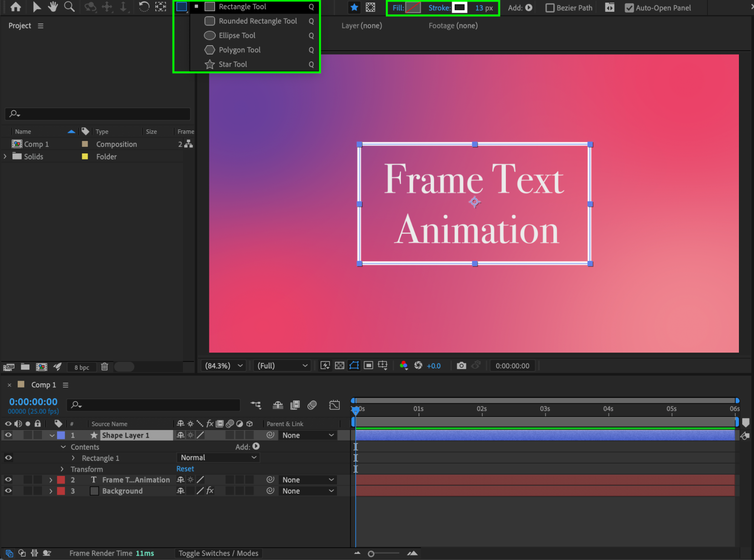
Task: Select the Rotation tool
Action: tap(144, 7)
